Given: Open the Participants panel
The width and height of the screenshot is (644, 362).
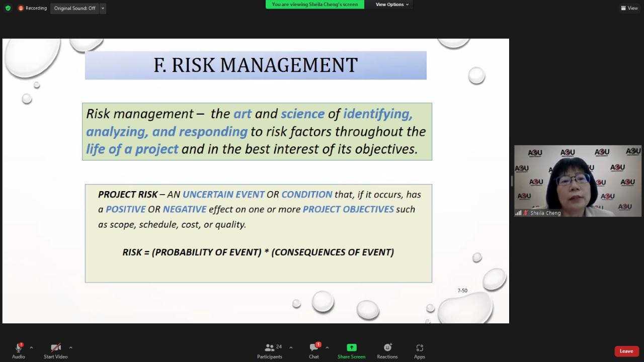Looking at the screenshot, I should [x=270, y=350].
